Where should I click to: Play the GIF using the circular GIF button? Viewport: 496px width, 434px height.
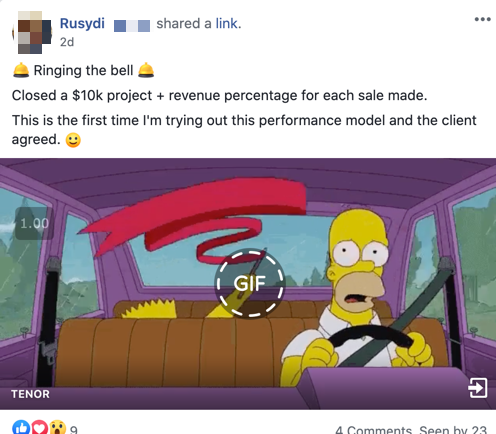tap(250, 283)
